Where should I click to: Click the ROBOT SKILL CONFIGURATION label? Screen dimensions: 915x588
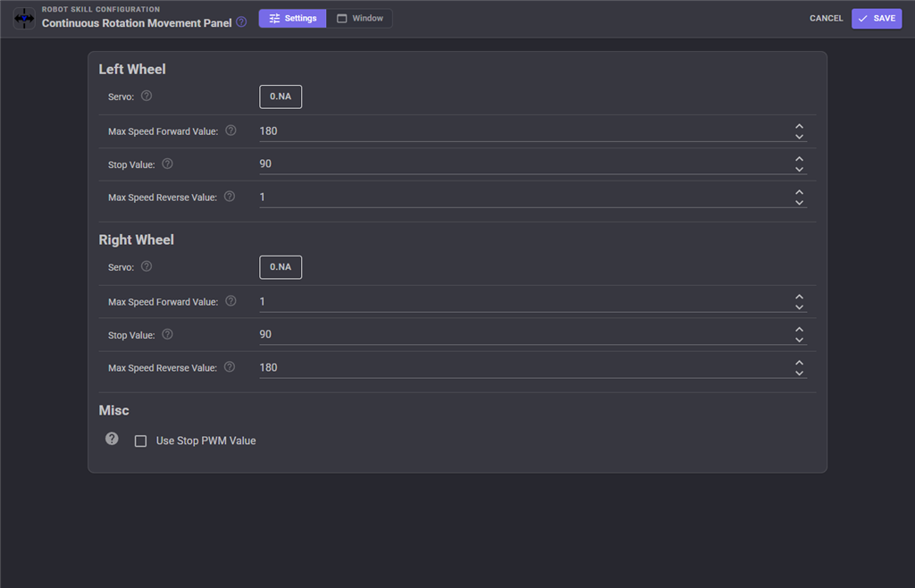point(100,9)
